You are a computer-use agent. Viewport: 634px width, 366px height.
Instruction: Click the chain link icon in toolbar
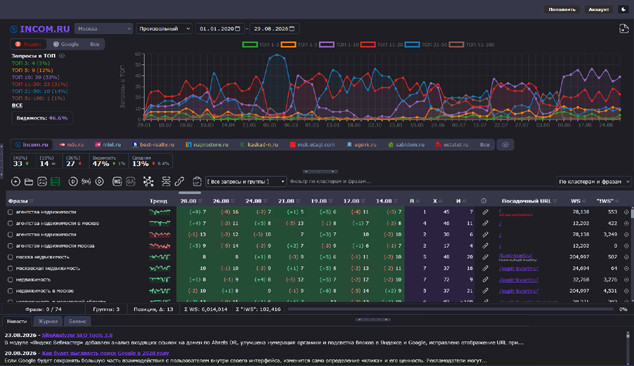180,182
